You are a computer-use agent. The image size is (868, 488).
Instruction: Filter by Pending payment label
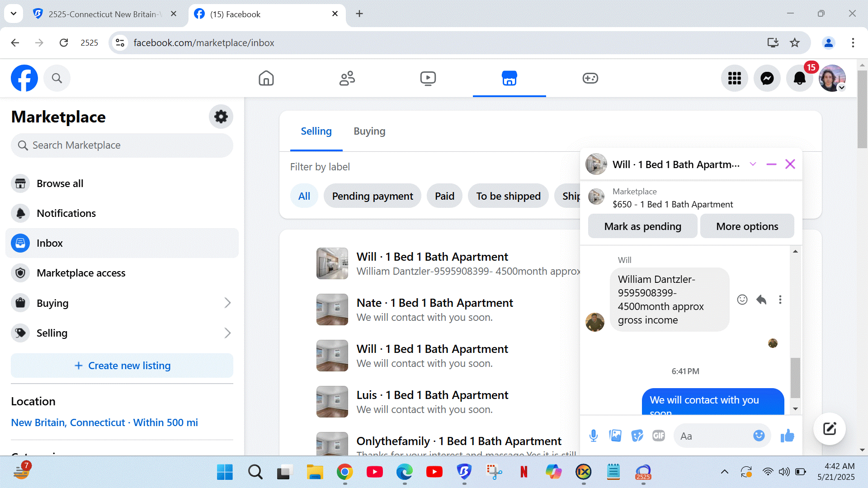(373, 196)
